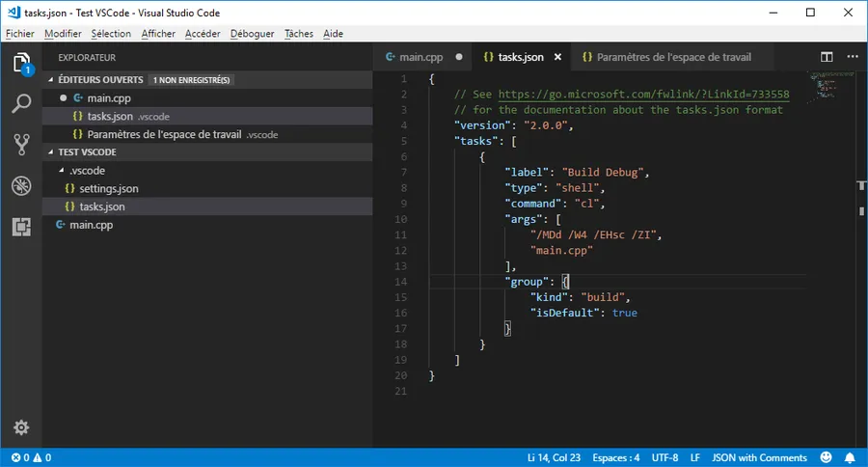Click the JSON braces icon beside settings.json

(69, 188)
